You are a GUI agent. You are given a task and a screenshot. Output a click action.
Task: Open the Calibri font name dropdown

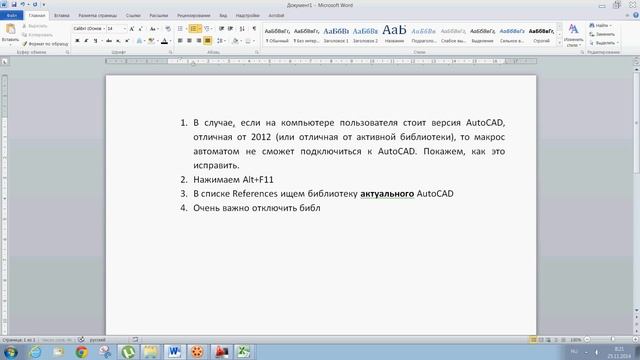(103, 29)
